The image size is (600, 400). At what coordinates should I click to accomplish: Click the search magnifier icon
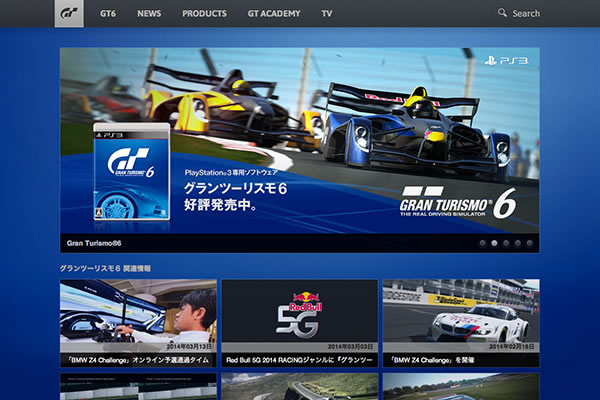(x=502, y=13)
